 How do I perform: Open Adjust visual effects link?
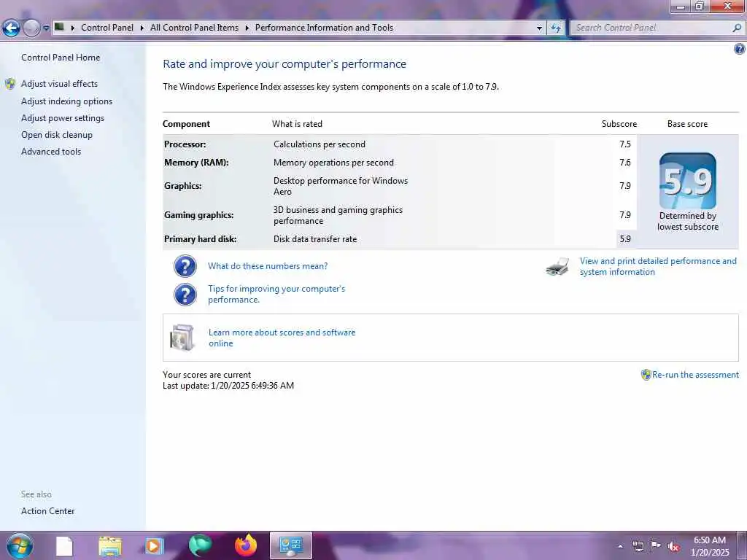pyautogui.click(x=59, y=83)
